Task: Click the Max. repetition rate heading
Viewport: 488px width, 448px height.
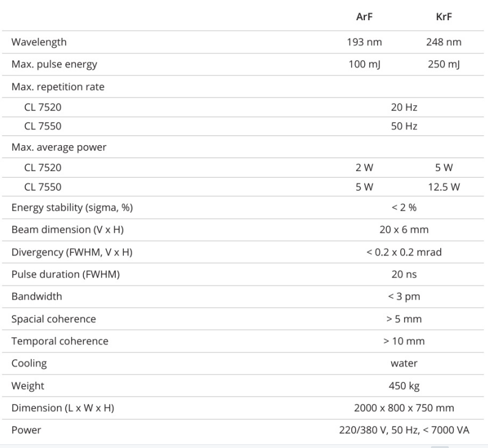Action: click(58, 86)
